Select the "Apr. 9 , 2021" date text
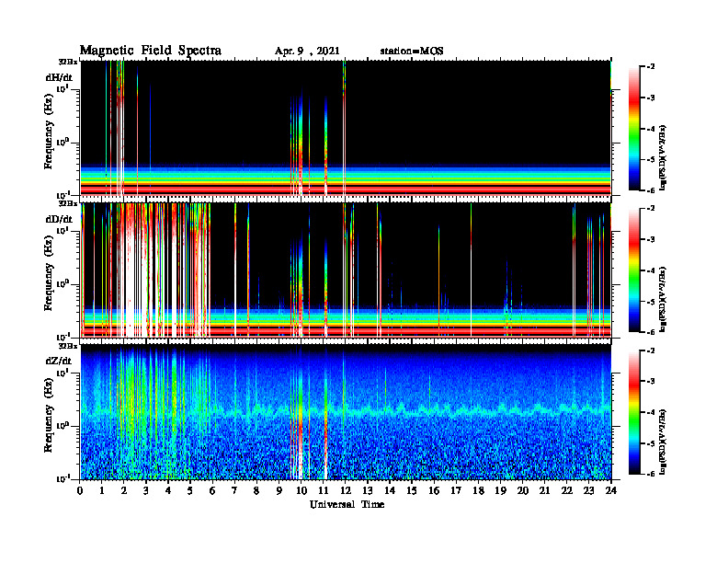728x563 pixels. coord(307,52)
